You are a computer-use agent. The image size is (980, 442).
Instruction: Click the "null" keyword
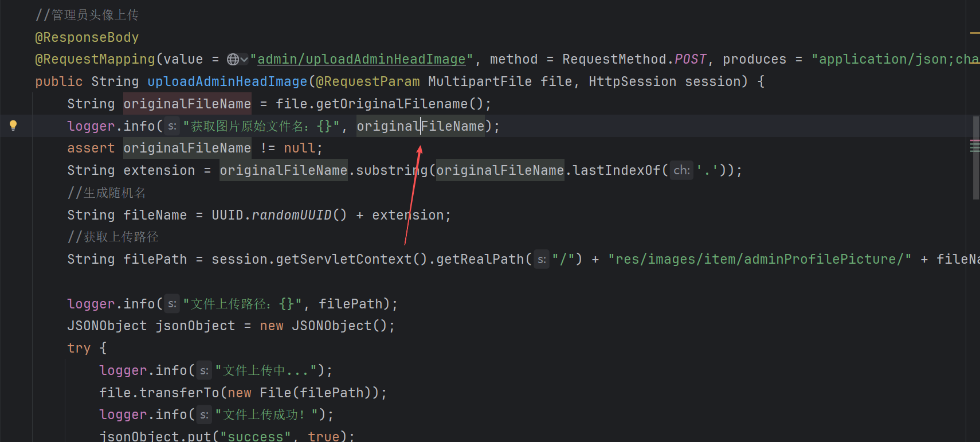(300, 148)
